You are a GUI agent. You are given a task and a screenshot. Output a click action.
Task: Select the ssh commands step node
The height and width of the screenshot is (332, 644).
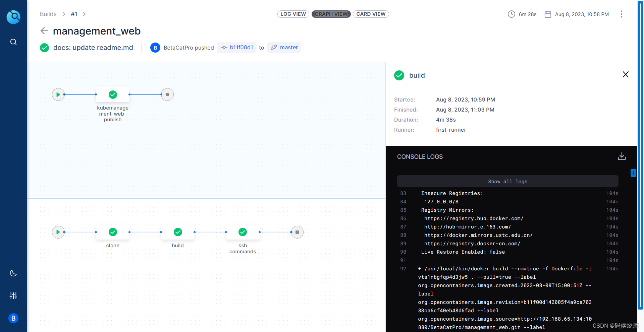243,232
